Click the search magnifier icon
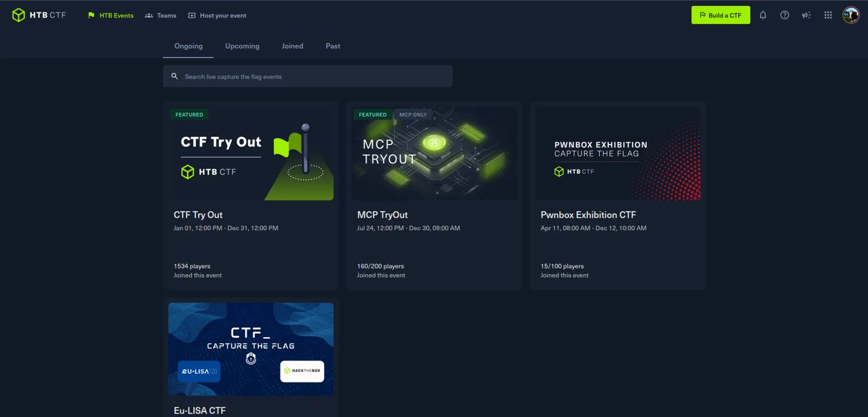The image size is (868, 417). [x=175, y=77]
